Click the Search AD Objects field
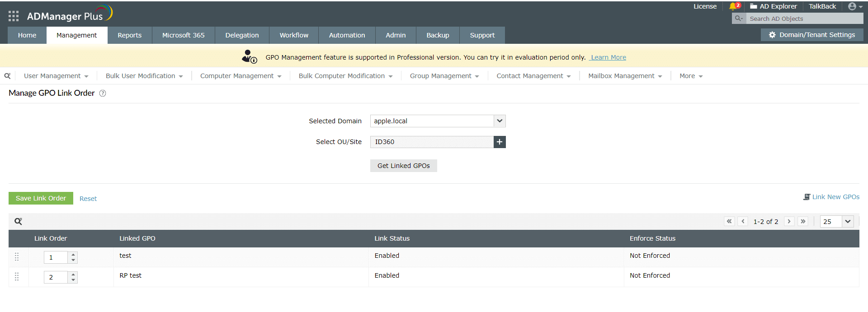868x312 pixels. coord(805,19)
